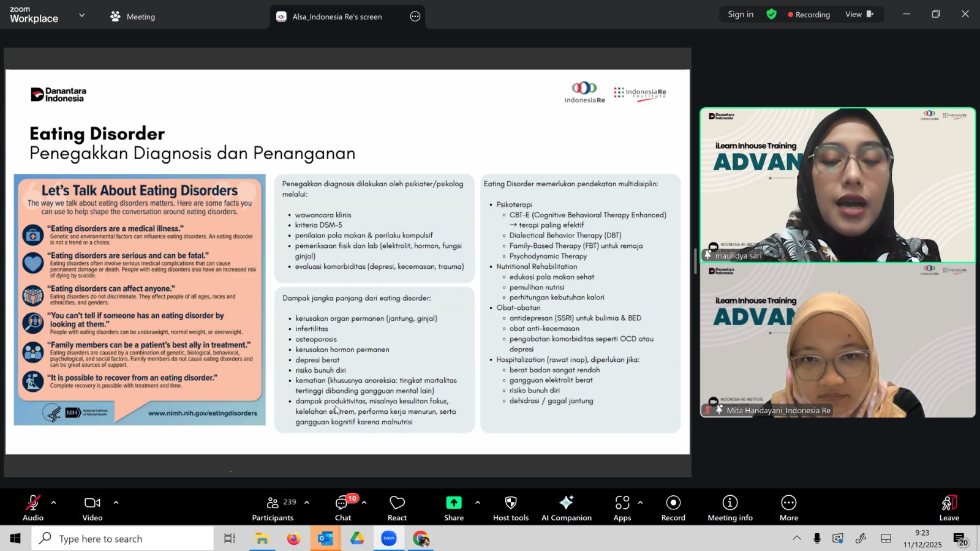Launch the AI Companion
The image size is (980, 551).
(x=566, y=508)
